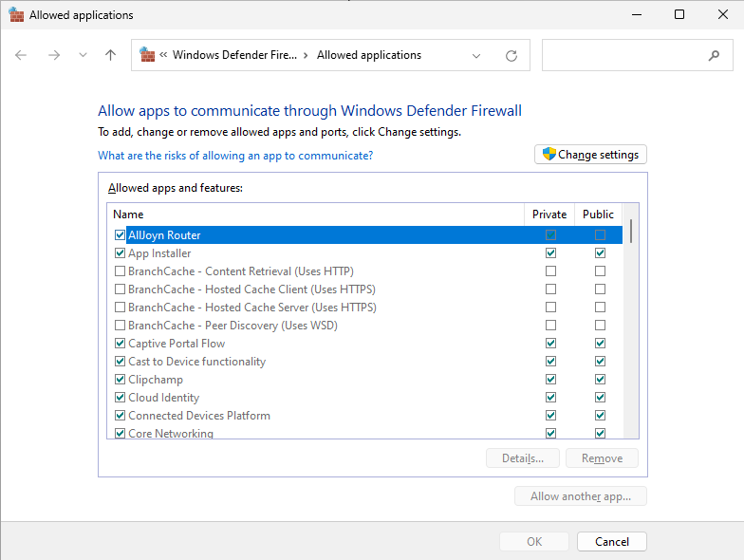744x560 pixels.
Task: Click Windows Defender Fire... breadcrumb
Action: point(234,55)
